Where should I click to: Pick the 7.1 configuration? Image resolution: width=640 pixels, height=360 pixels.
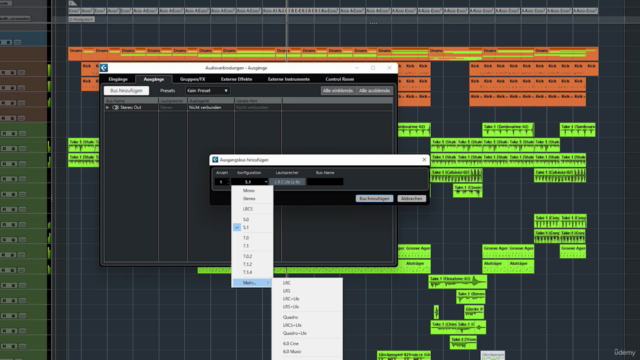(x=252, y=246)
